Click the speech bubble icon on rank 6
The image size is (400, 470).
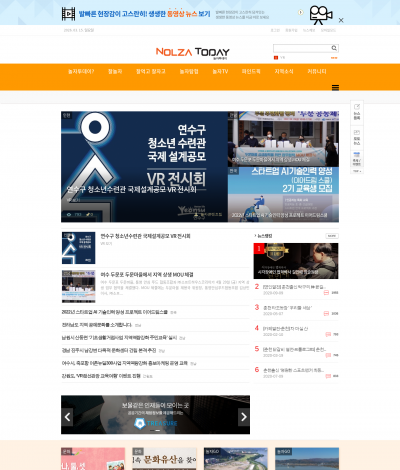tap(328, 376)
